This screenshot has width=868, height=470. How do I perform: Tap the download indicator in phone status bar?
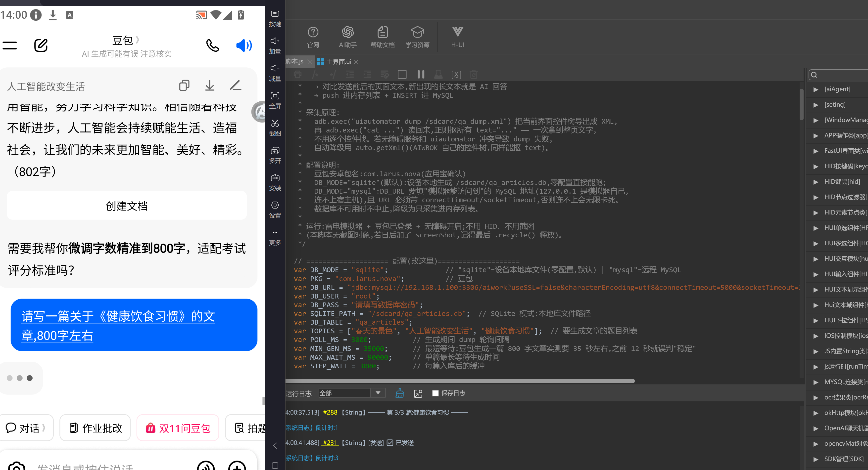[x=53, y=15]
